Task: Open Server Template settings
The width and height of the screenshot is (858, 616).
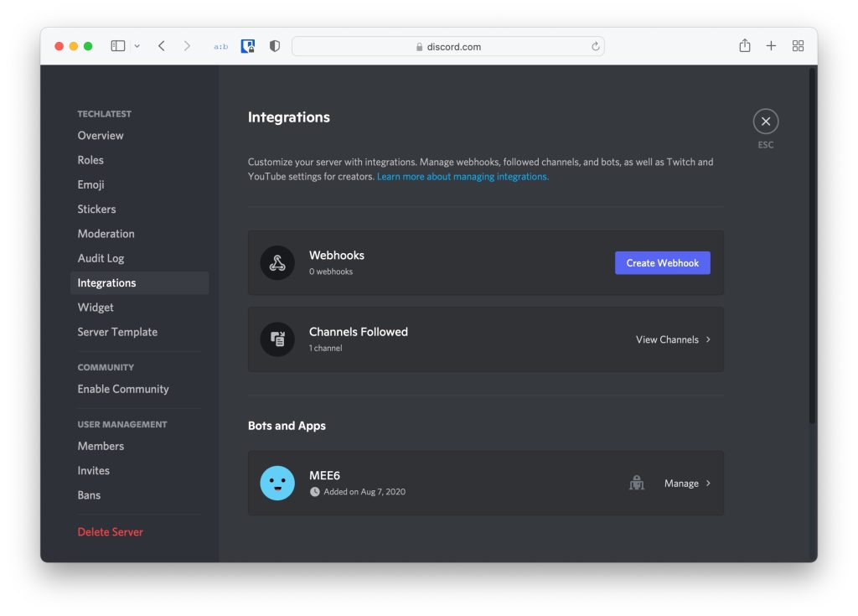Action: [140, 333]
